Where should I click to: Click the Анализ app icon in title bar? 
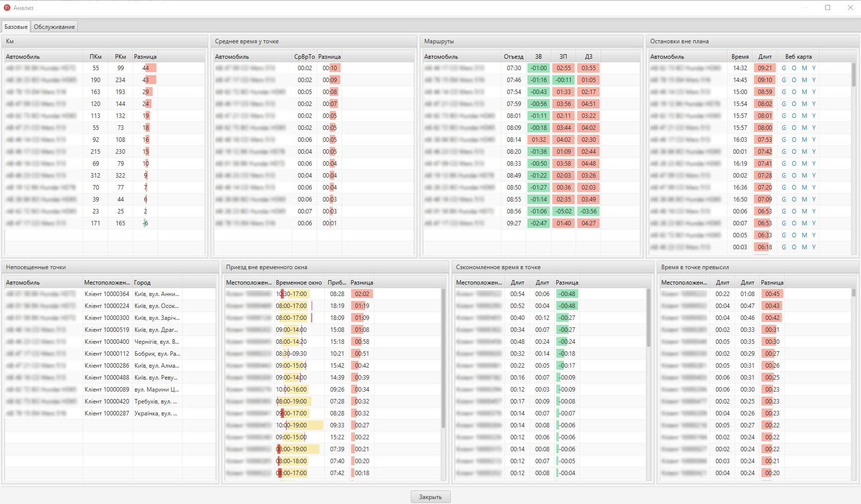pyautogui.click(x=7, y=7)
